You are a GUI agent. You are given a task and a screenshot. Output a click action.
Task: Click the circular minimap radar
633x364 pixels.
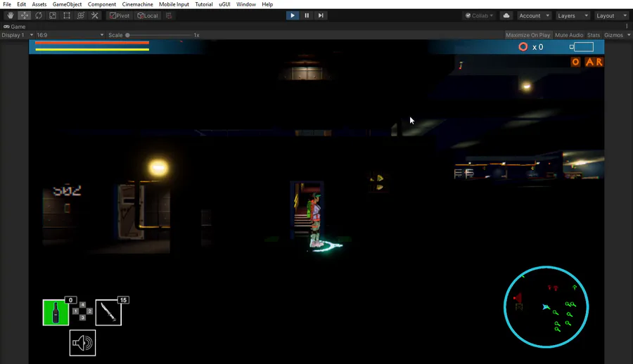pos(546,306)
